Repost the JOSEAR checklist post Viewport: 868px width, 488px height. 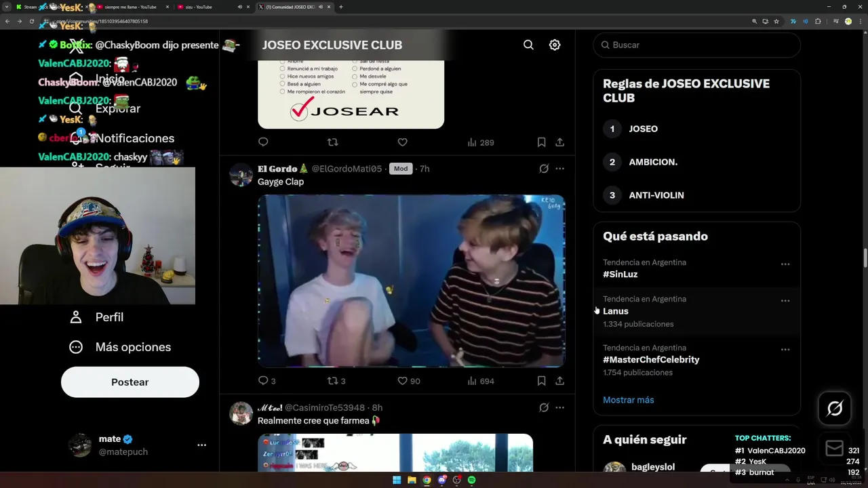[333, 142]
